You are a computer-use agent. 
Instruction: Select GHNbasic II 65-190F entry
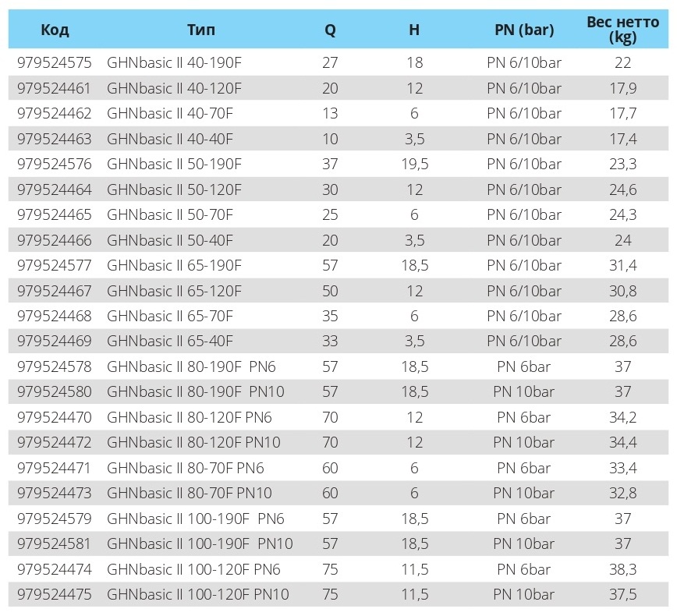click(x=175, y=266)
